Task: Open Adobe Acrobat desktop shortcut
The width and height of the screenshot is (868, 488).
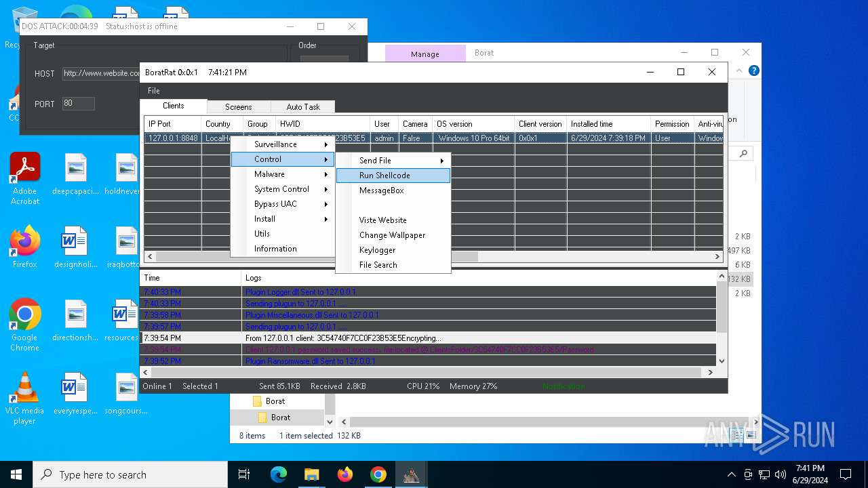Action: point(24,178)
